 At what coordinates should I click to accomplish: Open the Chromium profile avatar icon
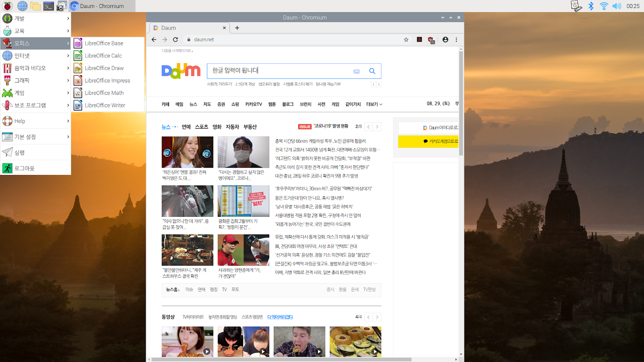click(x=445, y=39)
